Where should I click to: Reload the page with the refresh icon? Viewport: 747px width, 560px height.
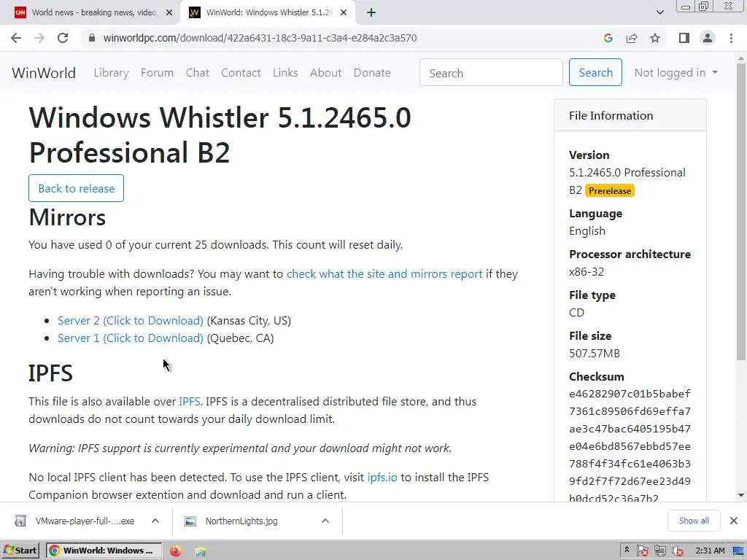pyautogui.click(x=63, y=38)
